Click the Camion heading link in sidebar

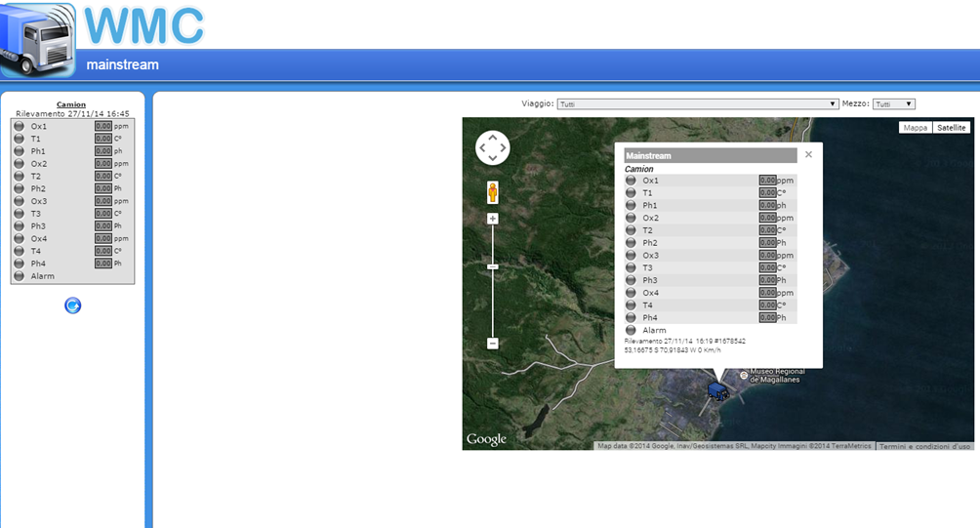[x=71, y=104]
